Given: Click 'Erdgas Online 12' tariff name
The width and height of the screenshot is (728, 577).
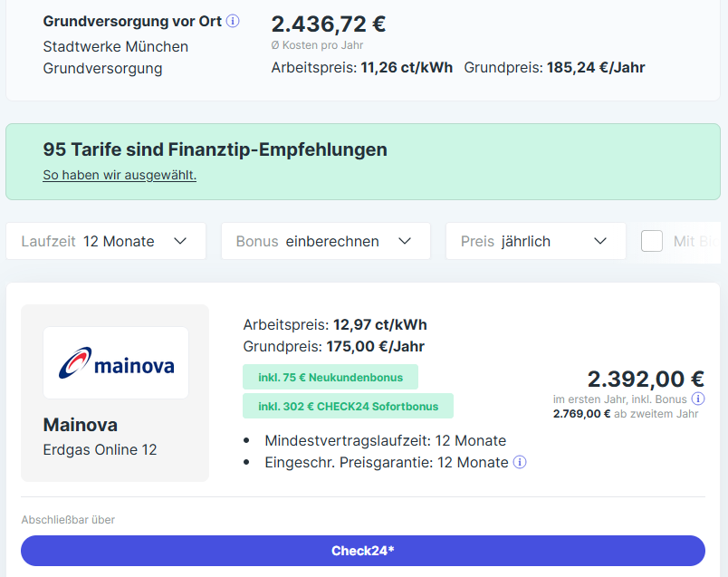Looking at the screenshot, I should [x=100, y=449].
